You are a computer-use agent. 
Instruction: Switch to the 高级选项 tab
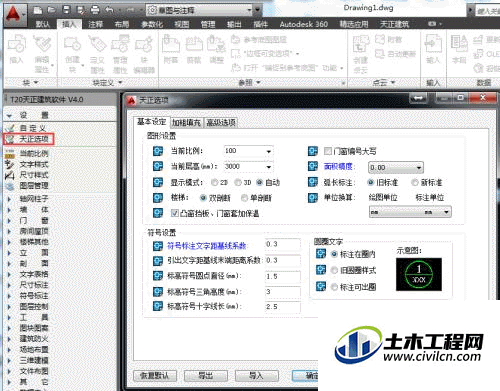(x=221, y=123)
